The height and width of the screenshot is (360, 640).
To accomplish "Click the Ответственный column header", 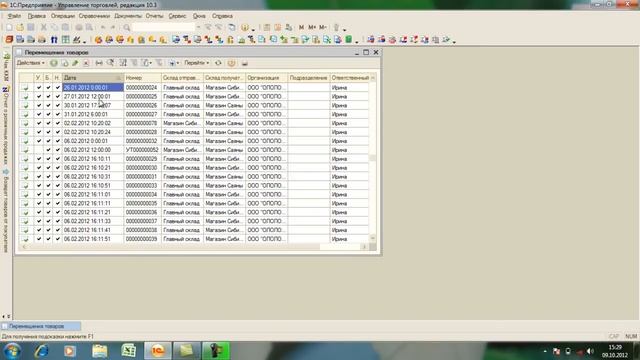I will (350, 78).
